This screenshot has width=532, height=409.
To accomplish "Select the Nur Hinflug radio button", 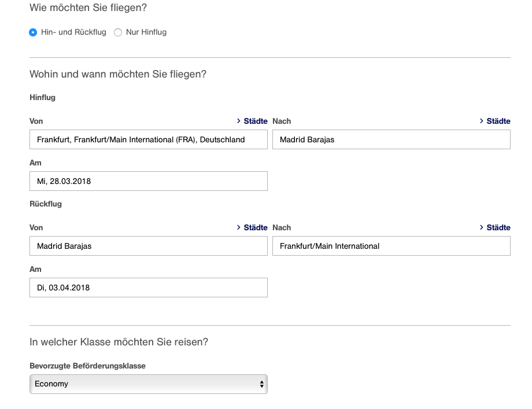I will point(118,32).
